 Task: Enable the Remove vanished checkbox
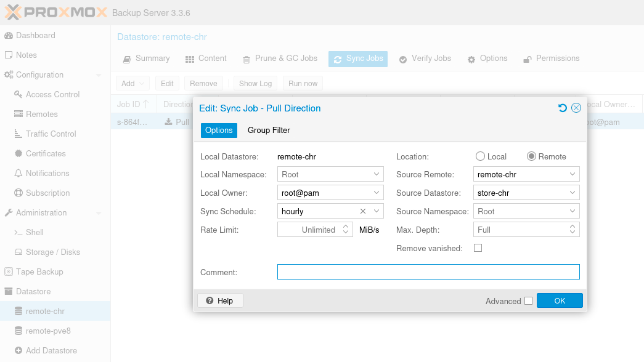pyautogui.click(x=478, y=248)
